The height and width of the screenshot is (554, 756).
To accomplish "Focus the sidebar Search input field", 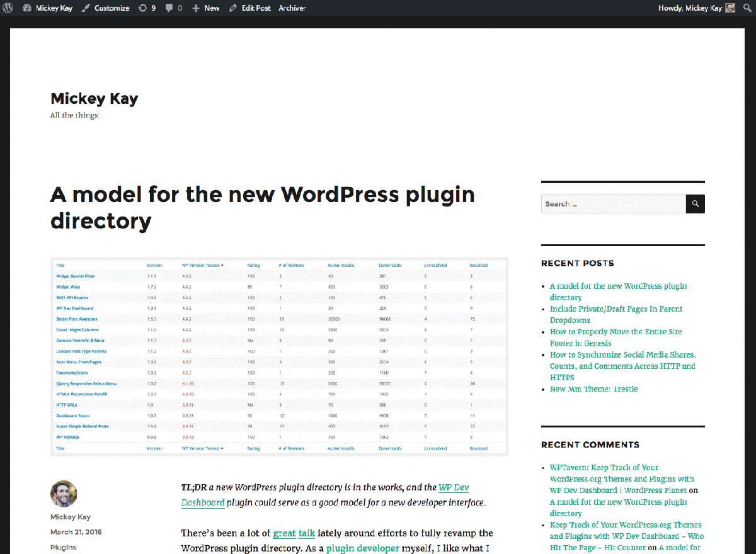I will point(613,204).
